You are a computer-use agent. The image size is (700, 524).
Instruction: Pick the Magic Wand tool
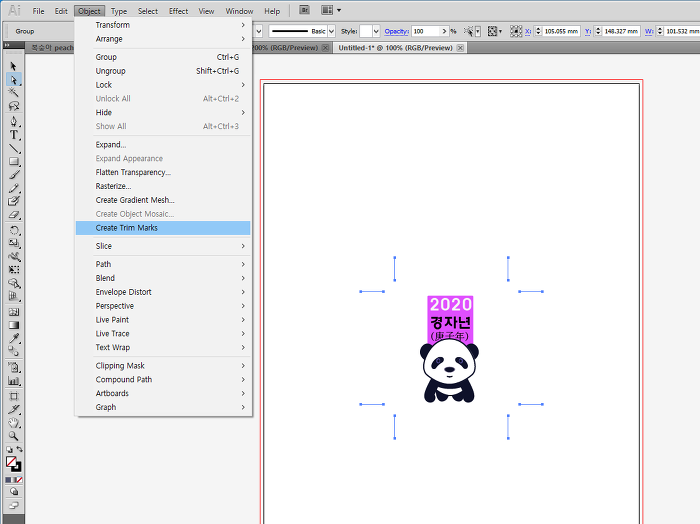point(14,93)
